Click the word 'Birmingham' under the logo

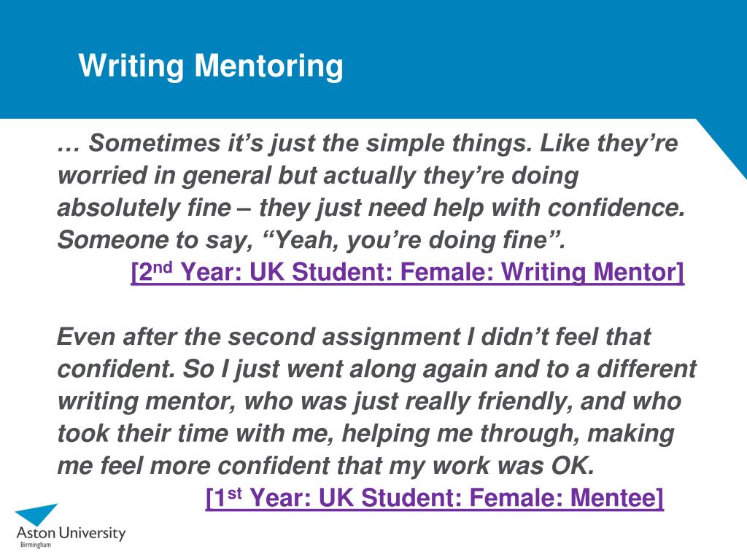tap(36, 545)
